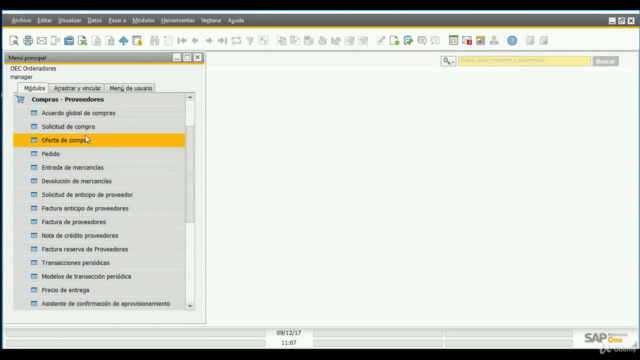
Task: Click the yellow-header window toolbar icon
Action: (x=480, y=40)
